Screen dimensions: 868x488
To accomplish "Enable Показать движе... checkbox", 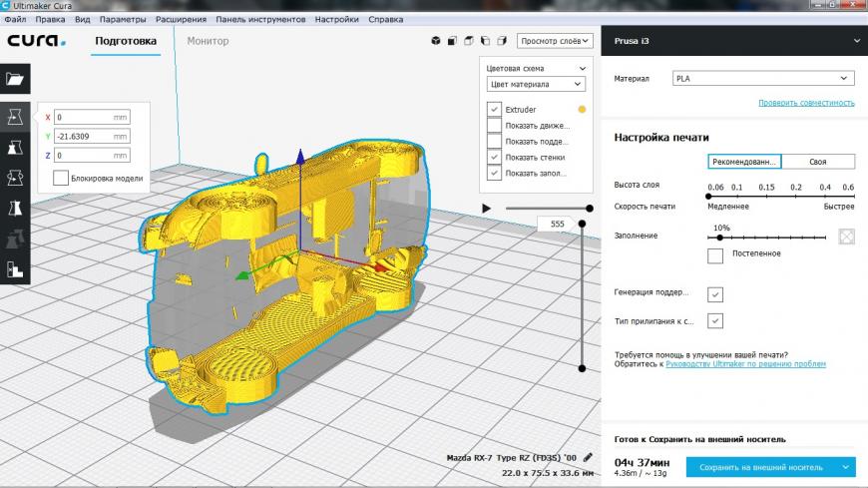I will click(494, 125).
